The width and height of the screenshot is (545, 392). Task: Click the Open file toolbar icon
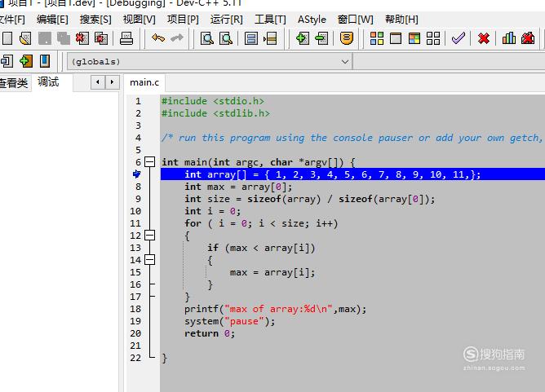pyautogui.click(x=25, y=38)
